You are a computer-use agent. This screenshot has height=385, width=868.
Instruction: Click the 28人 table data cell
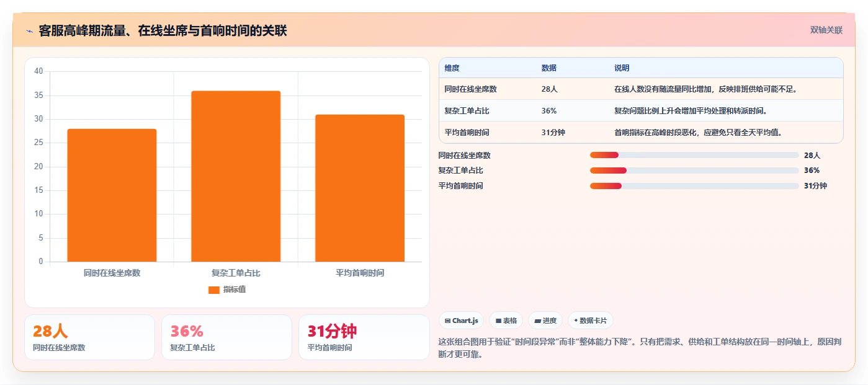click(x=550, y=89)
